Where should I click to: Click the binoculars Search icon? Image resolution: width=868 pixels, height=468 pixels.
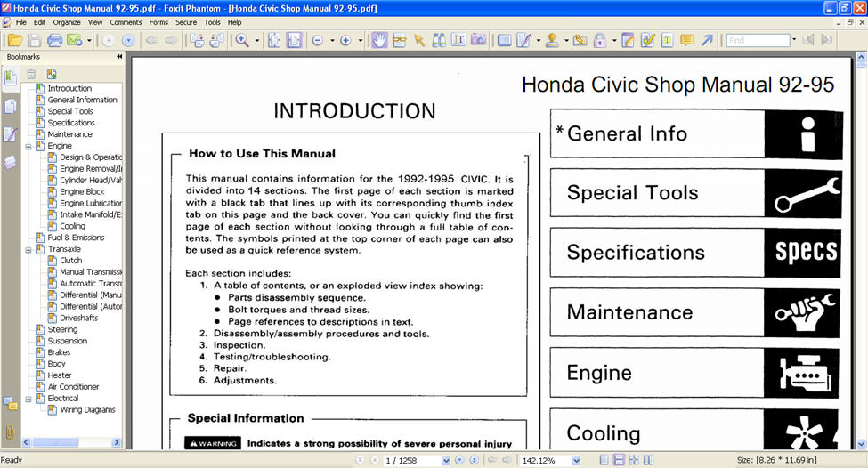(x=439, y=40)
